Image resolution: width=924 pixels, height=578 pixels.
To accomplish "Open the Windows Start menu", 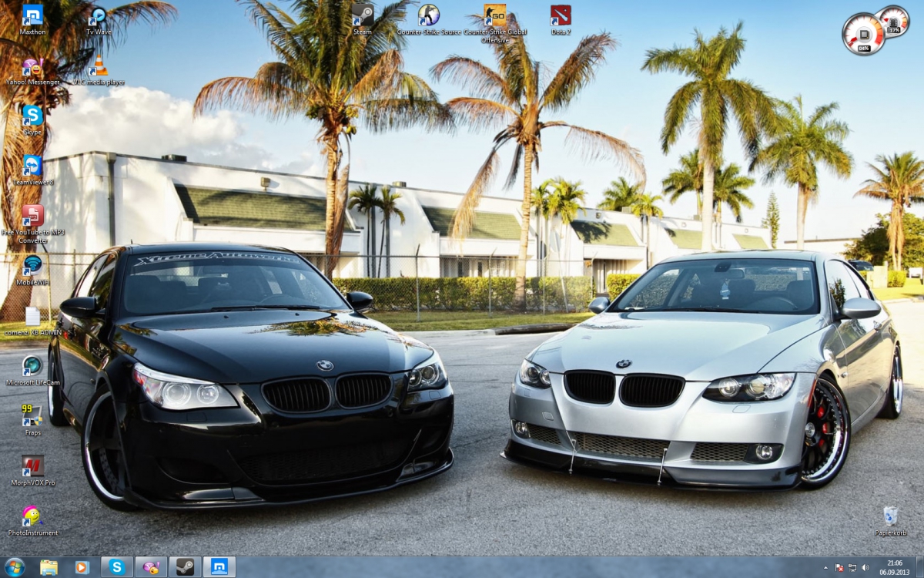I will pyautogui.click(x=15, y=567).
